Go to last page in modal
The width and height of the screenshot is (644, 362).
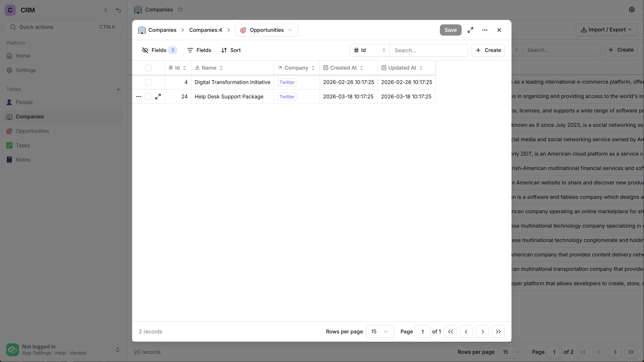[x=498, y=331]
